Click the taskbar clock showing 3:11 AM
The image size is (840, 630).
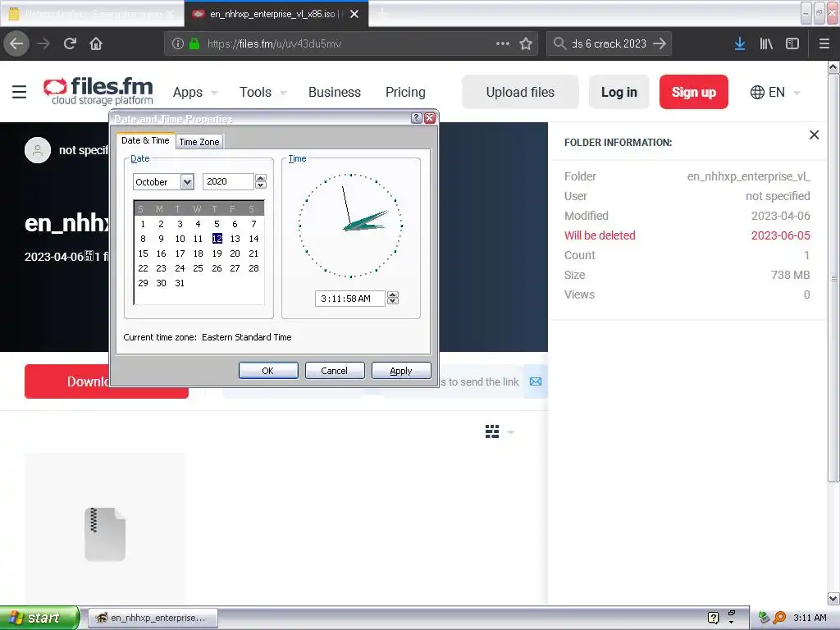(810, 618)
